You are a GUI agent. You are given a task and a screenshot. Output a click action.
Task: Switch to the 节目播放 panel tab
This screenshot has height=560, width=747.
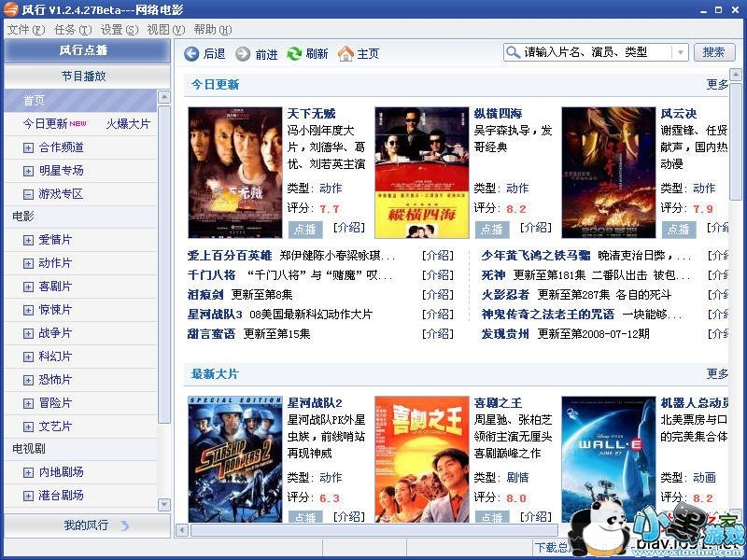[x=87, y=76]
